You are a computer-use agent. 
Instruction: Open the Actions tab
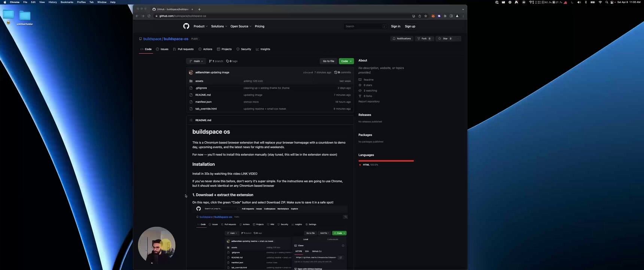click(x=205, y=49)
